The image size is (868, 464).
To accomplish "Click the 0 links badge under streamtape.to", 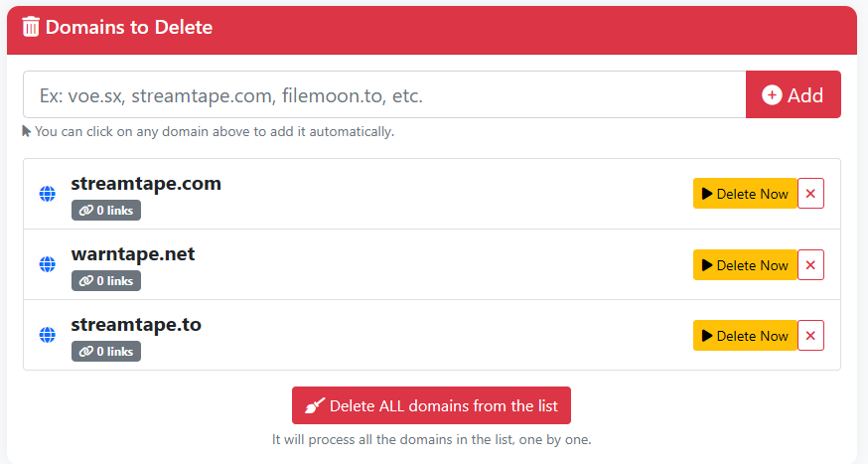I will pyautogui.click(x=106, y=351).
